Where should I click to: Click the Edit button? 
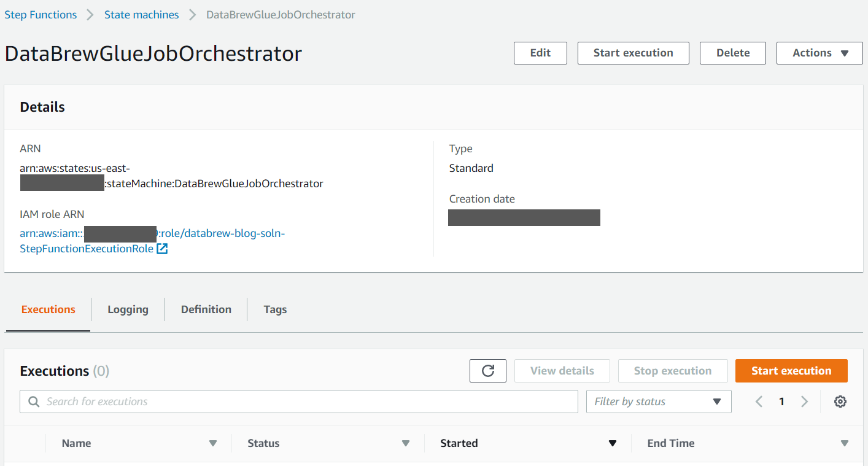click(x=540, y=53)
